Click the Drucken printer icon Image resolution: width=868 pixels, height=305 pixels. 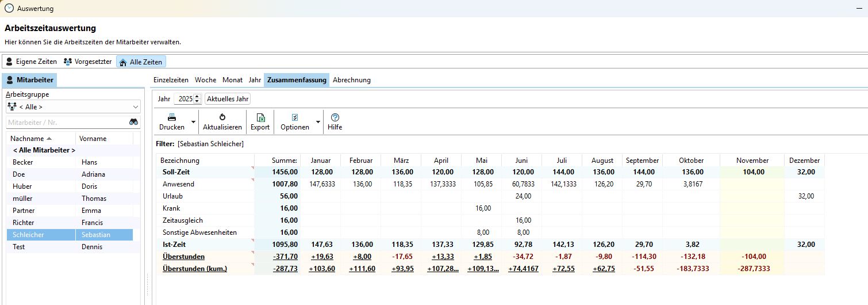[171, 117]
